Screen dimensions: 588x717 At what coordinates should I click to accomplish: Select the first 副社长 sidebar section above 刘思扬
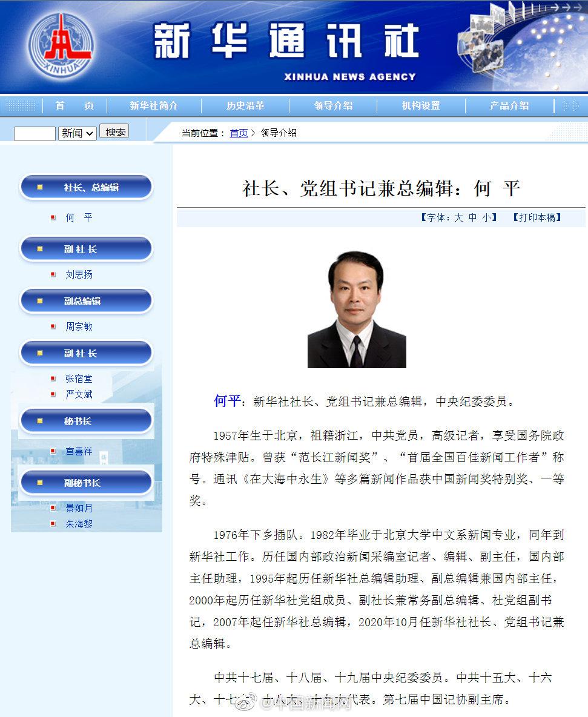(x=86, y=249)
